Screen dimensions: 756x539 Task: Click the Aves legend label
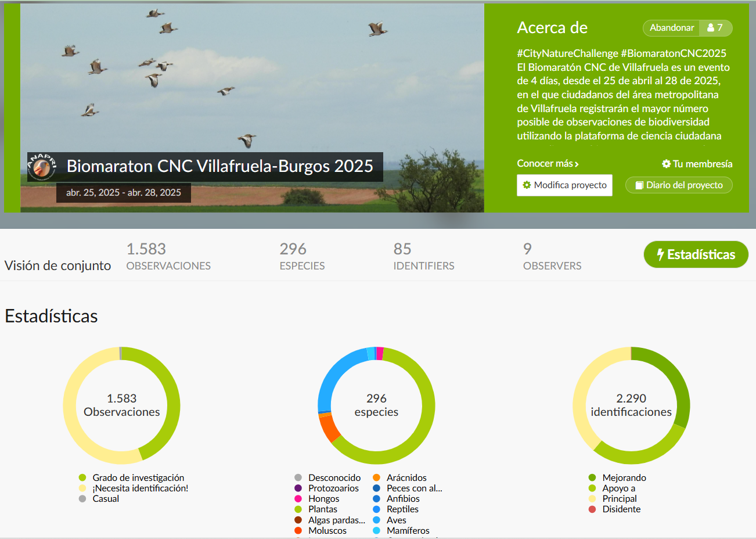coord(397,520)
